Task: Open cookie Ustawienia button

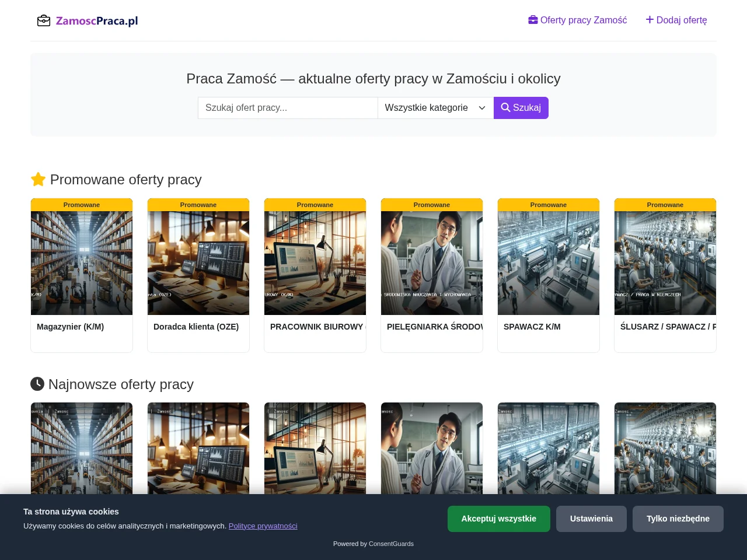Action: pyautogui.click(x=591, y=519)
